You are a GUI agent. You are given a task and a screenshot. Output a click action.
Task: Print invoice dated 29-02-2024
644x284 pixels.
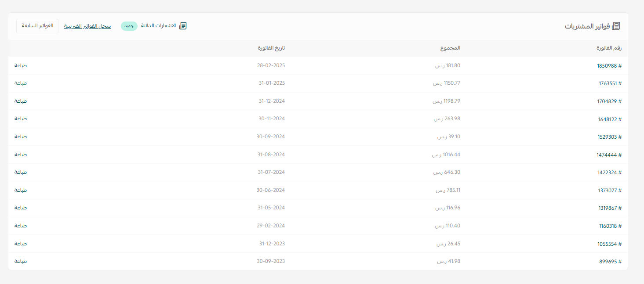(x=21, y=226)
